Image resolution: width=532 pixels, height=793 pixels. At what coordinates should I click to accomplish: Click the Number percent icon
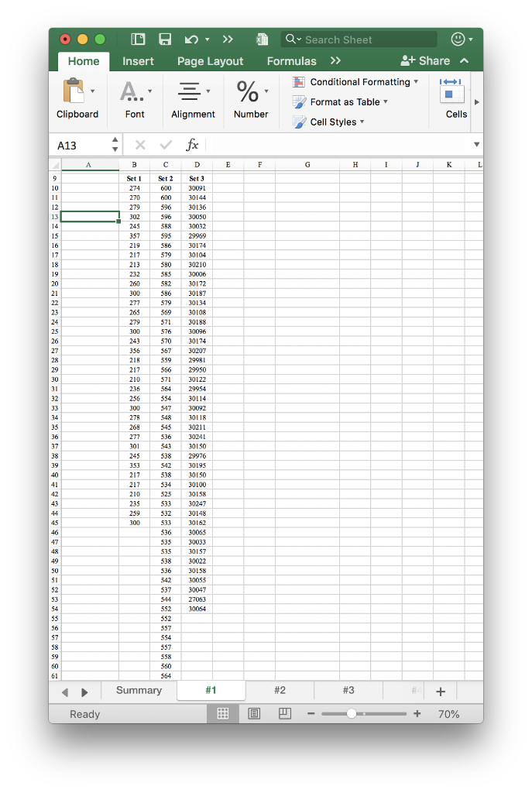247,91
